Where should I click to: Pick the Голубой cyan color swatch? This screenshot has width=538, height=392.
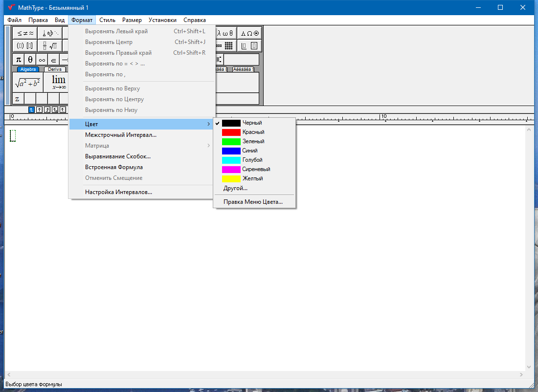(231, 160)
